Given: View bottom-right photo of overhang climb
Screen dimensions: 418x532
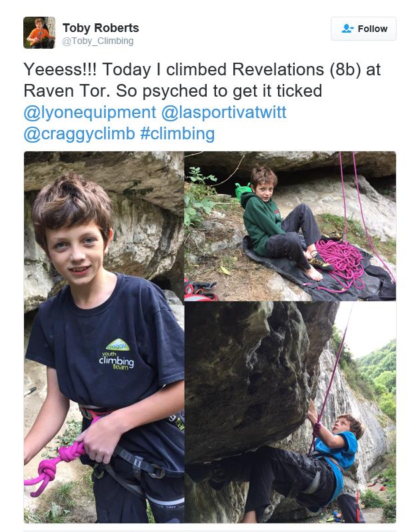Looking at the screenshot, I should (x=290, y=412).
